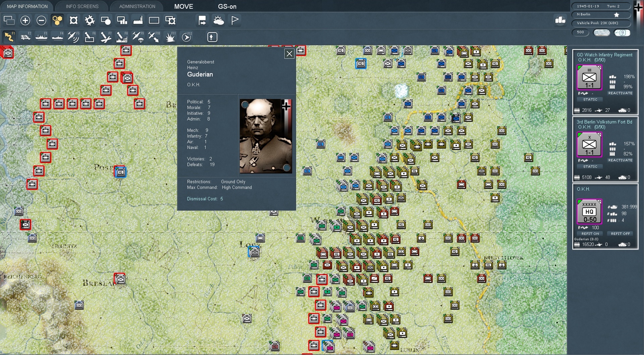Select the F11 bombardment mode icon

[170, 37]
